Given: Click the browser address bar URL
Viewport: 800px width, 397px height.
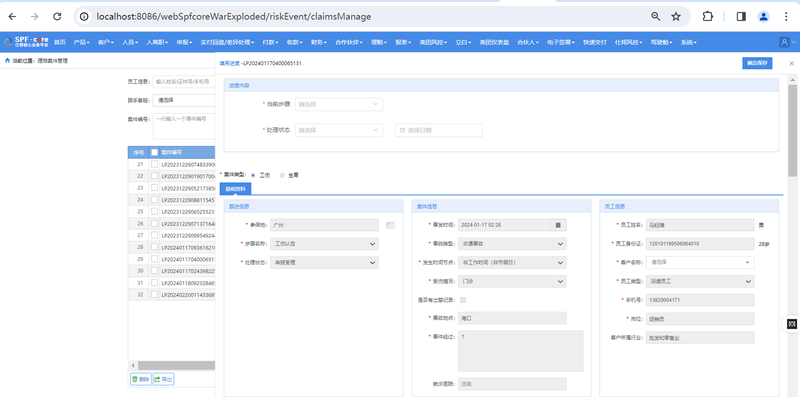Looking at the screenshot, I should click(234, 16).
